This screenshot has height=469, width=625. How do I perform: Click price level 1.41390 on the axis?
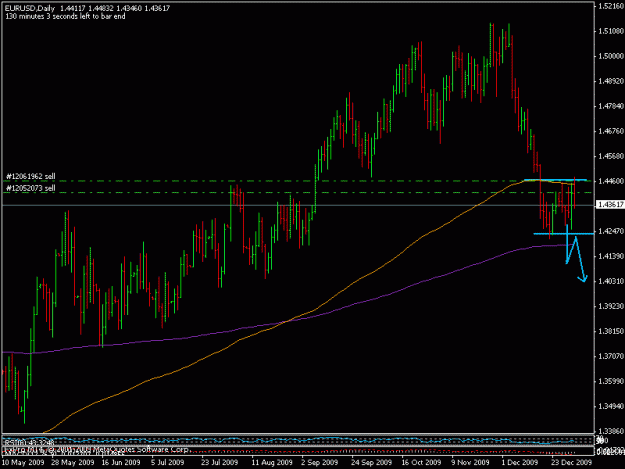point(611,256)
